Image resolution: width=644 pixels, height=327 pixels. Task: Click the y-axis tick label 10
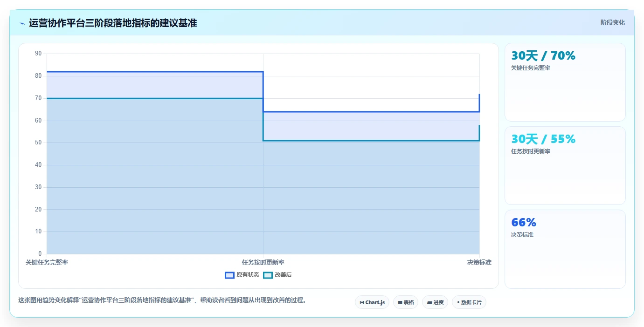[x=38, y=232]
